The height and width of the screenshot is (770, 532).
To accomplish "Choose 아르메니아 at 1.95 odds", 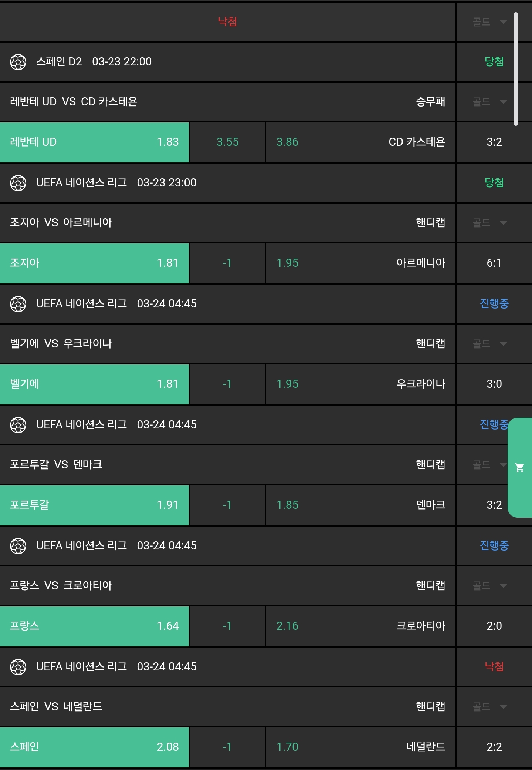I will 360,263.
